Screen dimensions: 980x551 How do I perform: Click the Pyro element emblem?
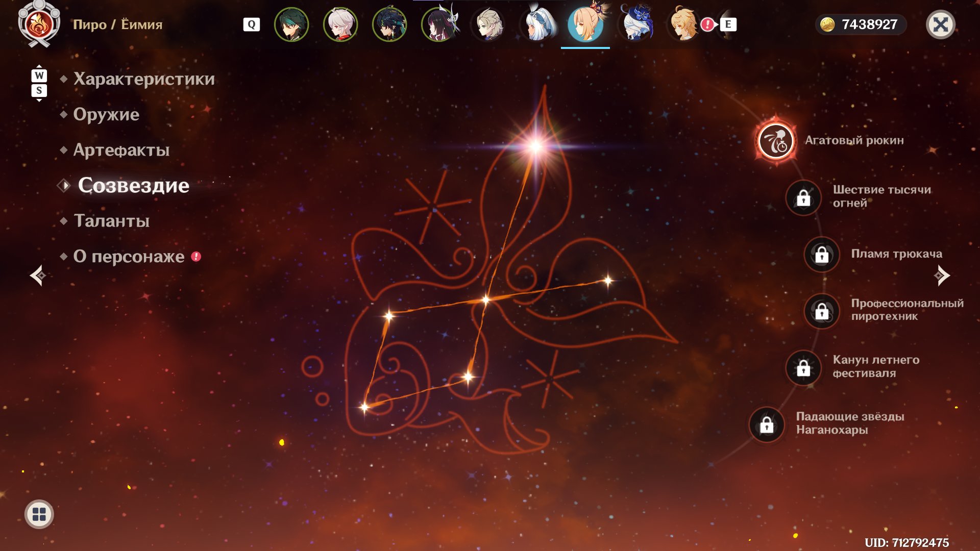click(x=39, y=24)
